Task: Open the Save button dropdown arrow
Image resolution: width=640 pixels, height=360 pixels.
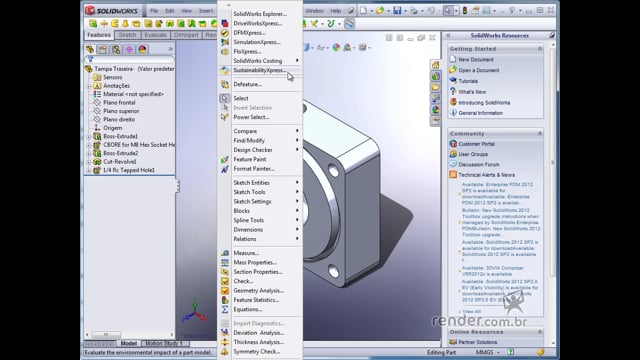Action: tap(405, 11)
